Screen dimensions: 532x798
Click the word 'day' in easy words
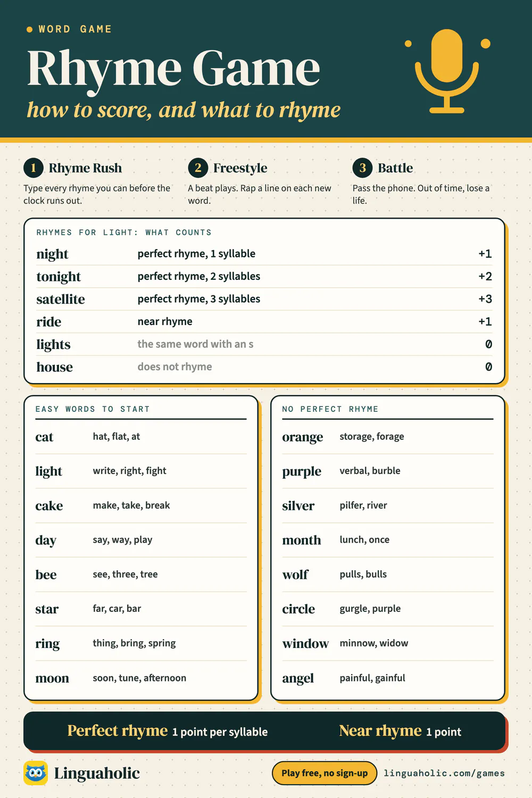click(46, 541)
